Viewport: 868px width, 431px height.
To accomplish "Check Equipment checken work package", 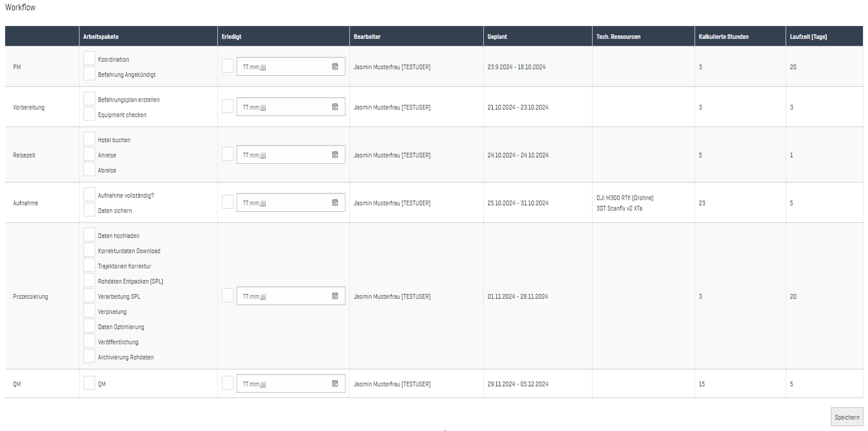I will (89, 114).
